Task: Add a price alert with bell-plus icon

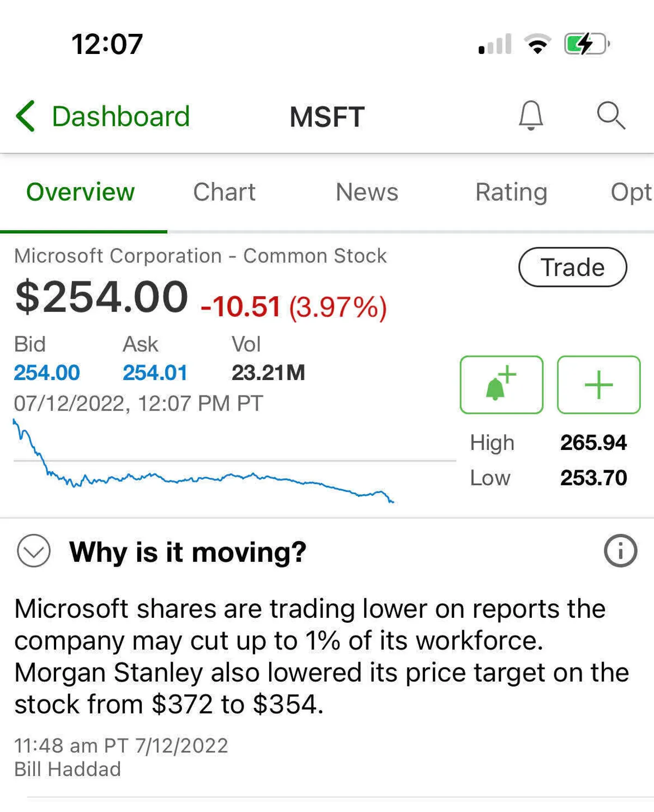Action: click(501, 385)
